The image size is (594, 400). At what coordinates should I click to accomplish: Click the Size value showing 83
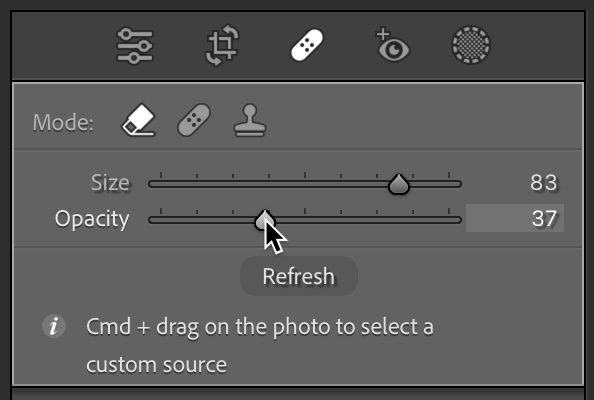(544, 183)
